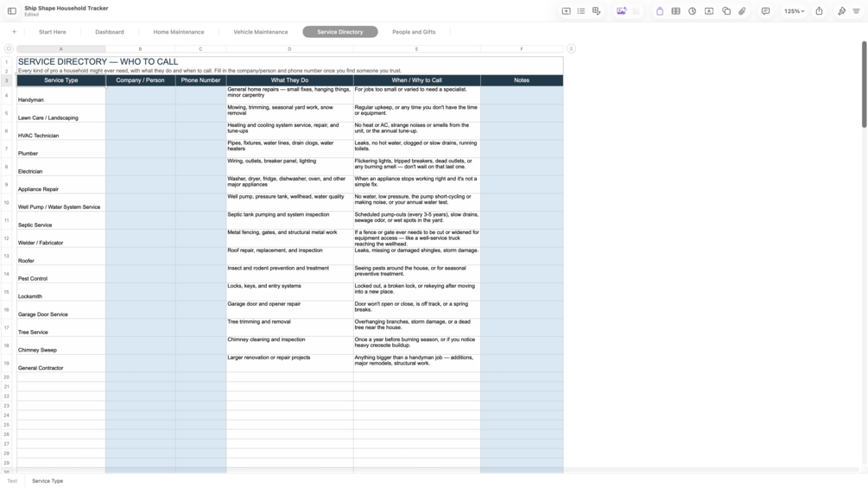Screen dimensions: 868x488
Task: Click the text box icon
Action: [708, 11]
